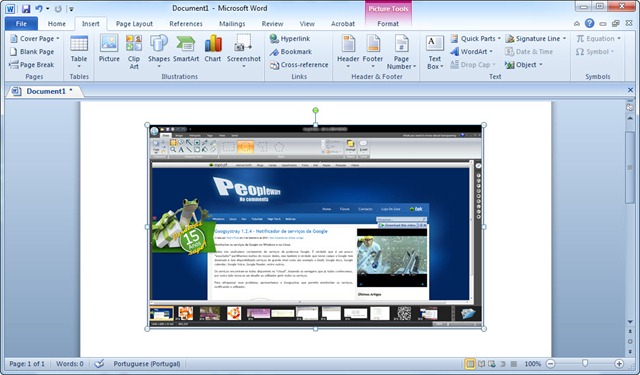Viewport: 640px width, 375px height.
Task: Switch to the Page Layout tab
Action: pos(134,24)
